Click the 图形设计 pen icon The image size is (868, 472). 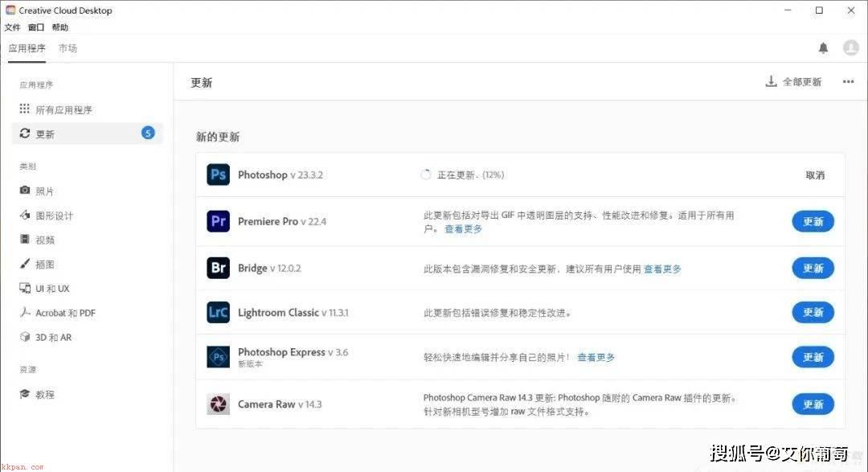point(25,215)
